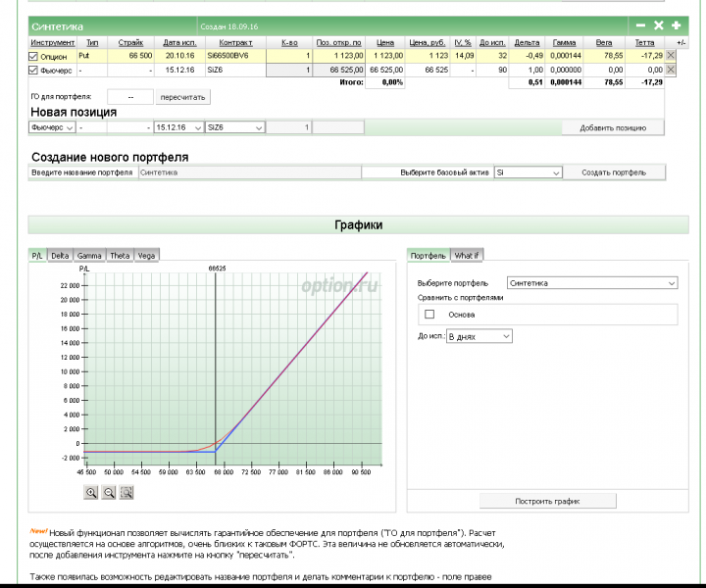Open the portfolio selector dropdown showing Синтетика
Viewport: 706px width, 588px height.
point(592,283)
